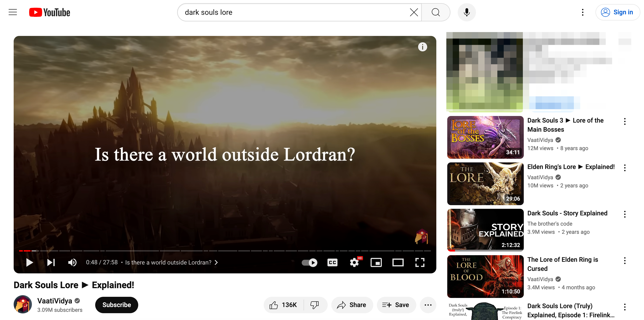Like the video (136K)
The height and width of the screenshot is (320, 644).
click(x=284, y=305)
